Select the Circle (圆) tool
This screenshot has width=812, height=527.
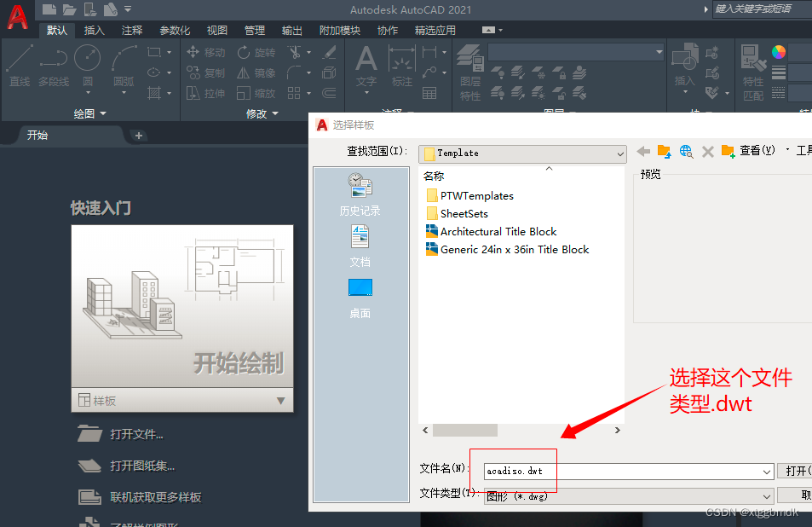click(88, 66)
